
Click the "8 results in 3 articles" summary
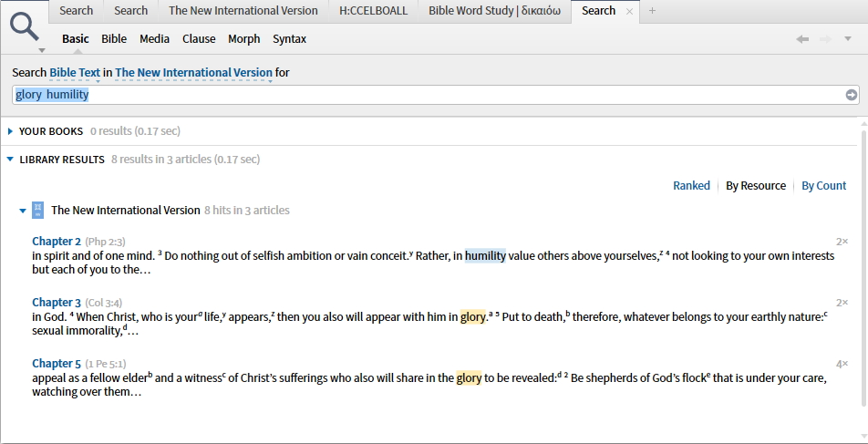(x=185, y=160)
